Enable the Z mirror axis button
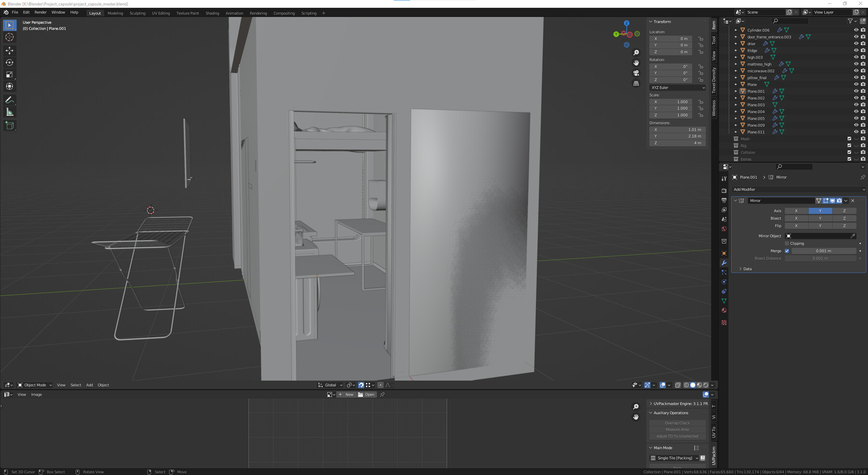 (844, 211)
